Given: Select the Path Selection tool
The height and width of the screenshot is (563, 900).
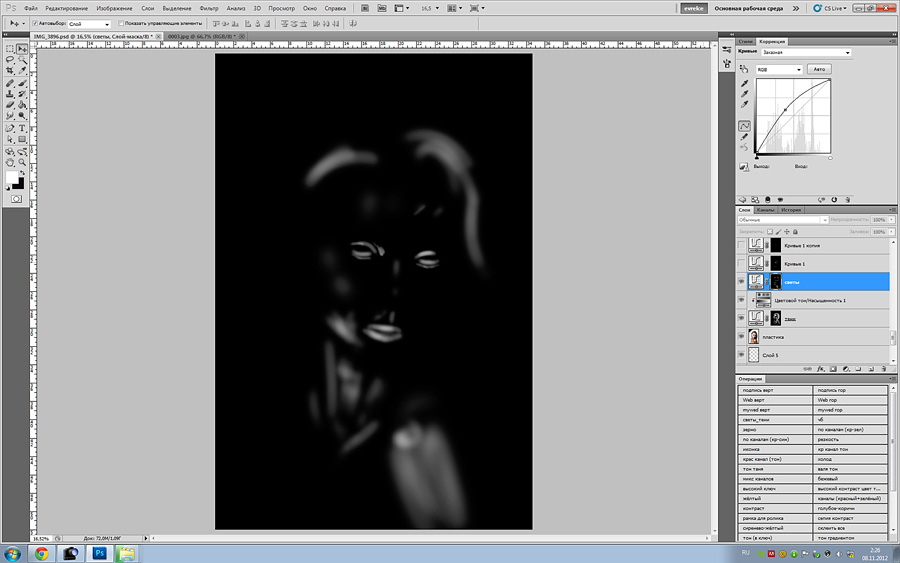Looking at the screenshot, I should [10, 139].
